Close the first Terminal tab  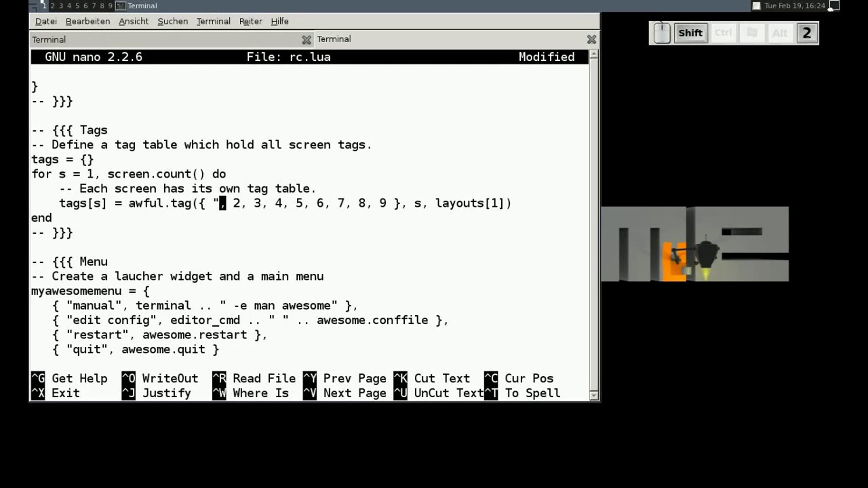pos(306,40)
